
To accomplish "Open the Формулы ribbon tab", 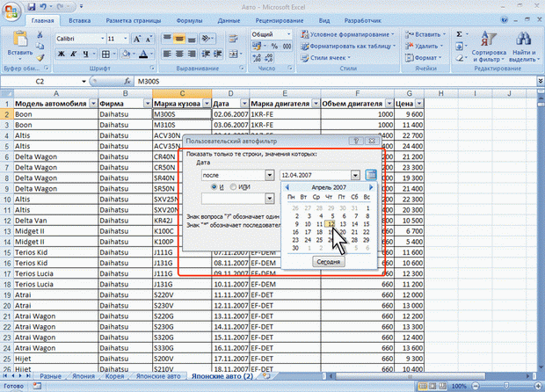I will point(189,20).
